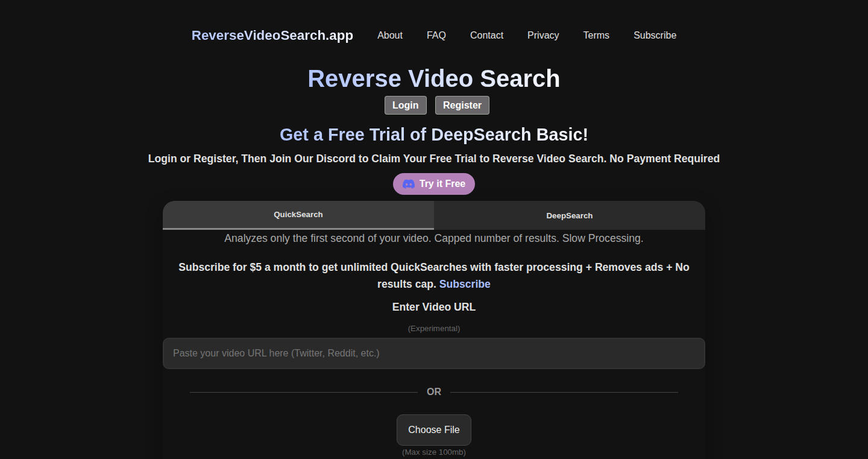Open Subscribe in the top navigation
The height and width of the screenshot is (459, 868).
[x=655, y=35]
